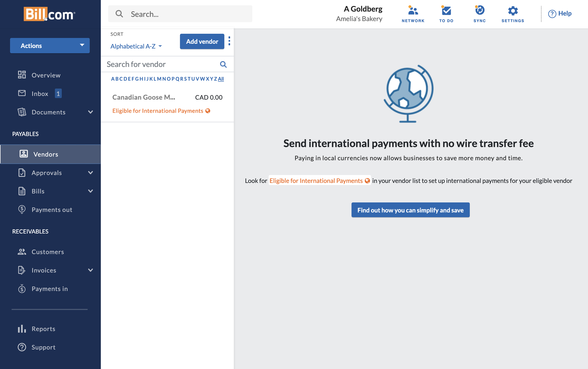Filter vendors by letter C
This screenshot has width=588, height=369.
[121, 79]
